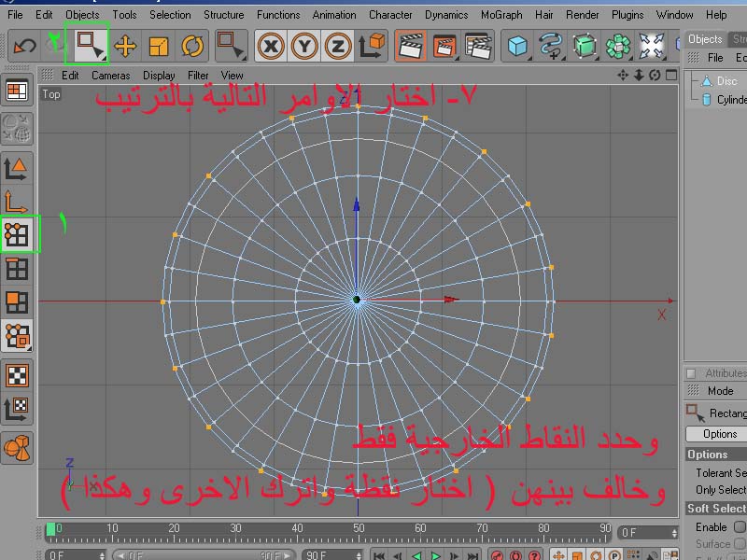Select the Texture Axis tool
The height and width of the screenshot is (560, 747).
(18, 409)
